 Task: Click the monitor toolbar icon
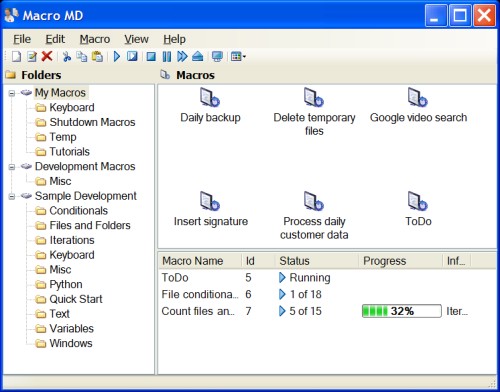[217, 56]
